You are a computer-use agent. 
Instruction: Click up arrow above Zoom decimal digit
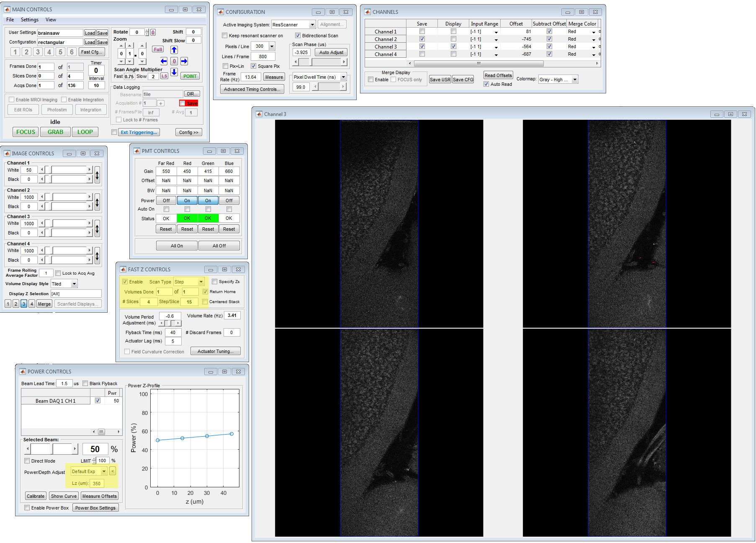click(142, 45)
